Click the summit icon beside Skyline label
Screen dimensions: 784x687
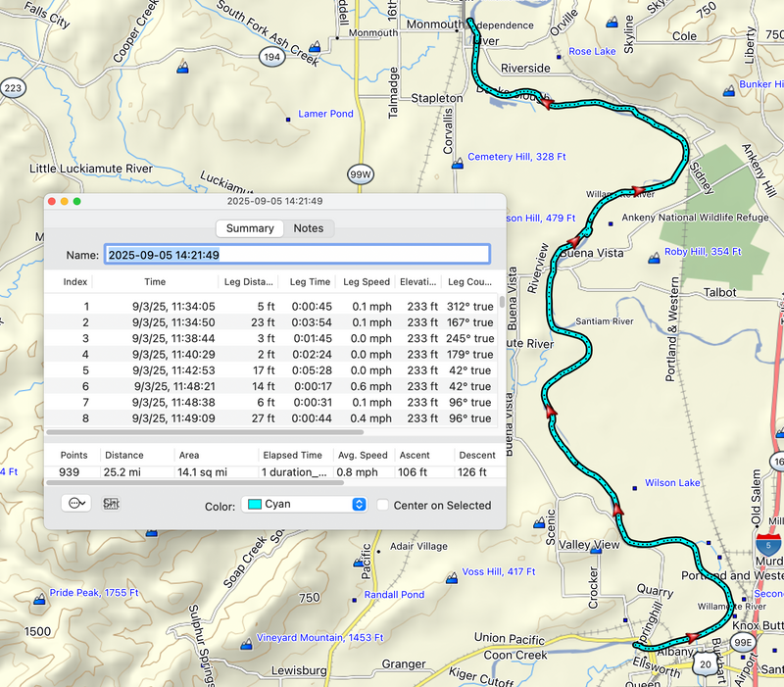tap(612, 23)
